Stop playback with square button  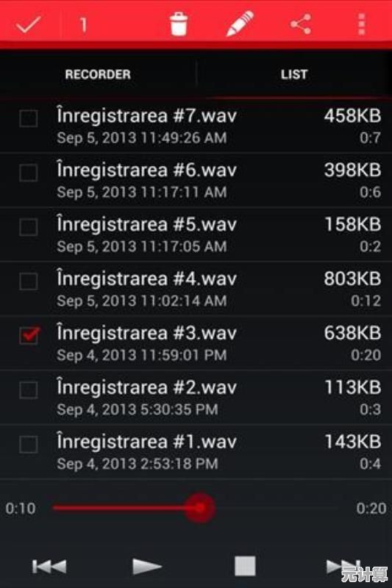click(x=245, y=566)
